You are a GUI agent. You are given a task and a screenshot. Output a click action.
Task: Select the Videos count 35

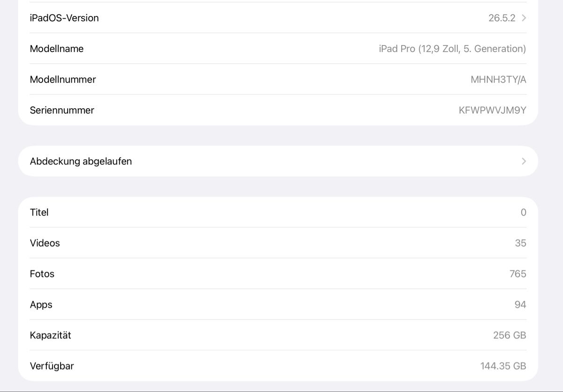coord(520,243)
